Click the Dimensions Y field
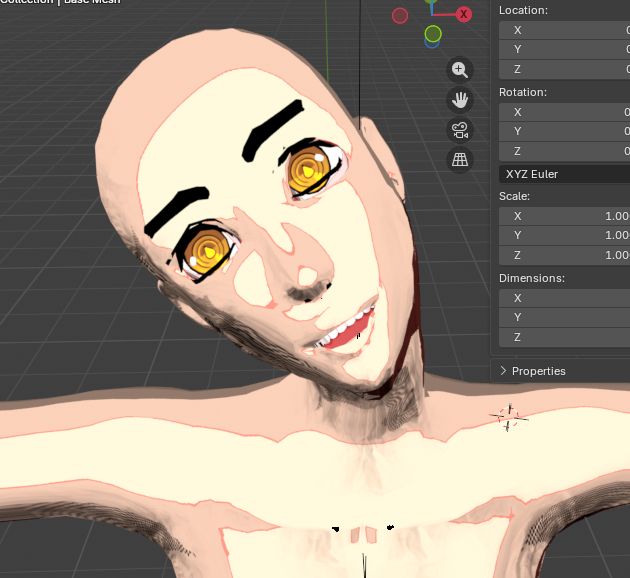The width and height of the screenshot is (630, 578). pyautogui.click(x=565, y=317)
